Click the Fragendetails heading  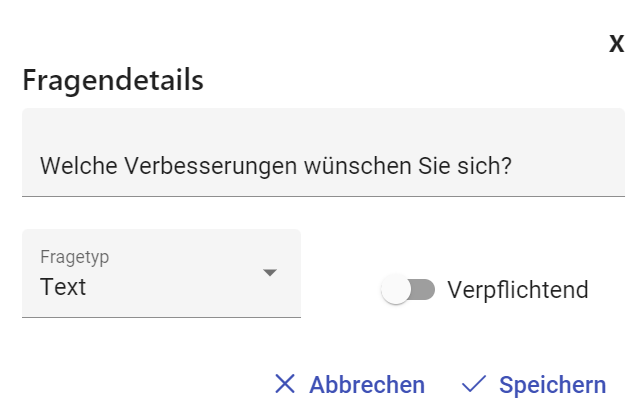pyautogui.click(x=113, y=80)
